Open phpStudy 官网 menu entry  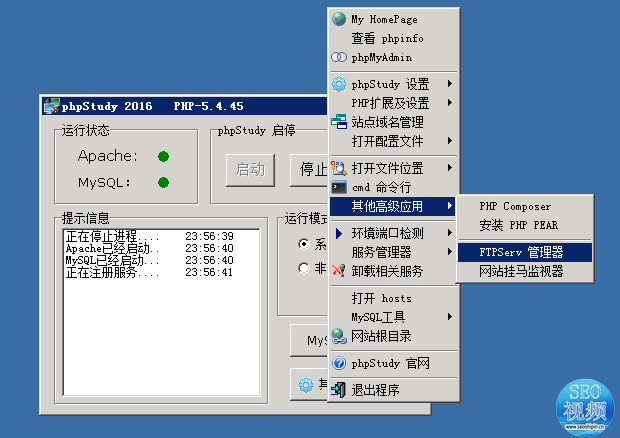[x=393, y=363]
